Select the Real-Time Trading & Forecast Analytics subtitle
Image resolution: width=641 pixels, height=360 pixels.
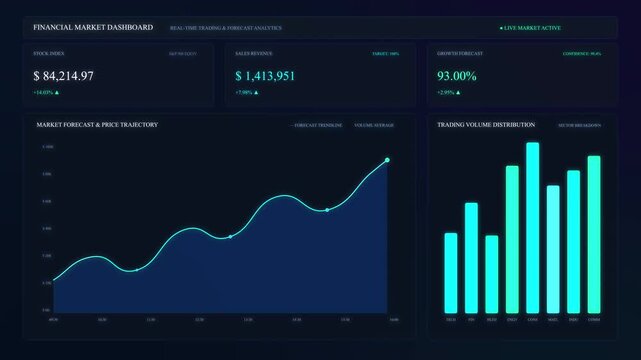point(226,28)
